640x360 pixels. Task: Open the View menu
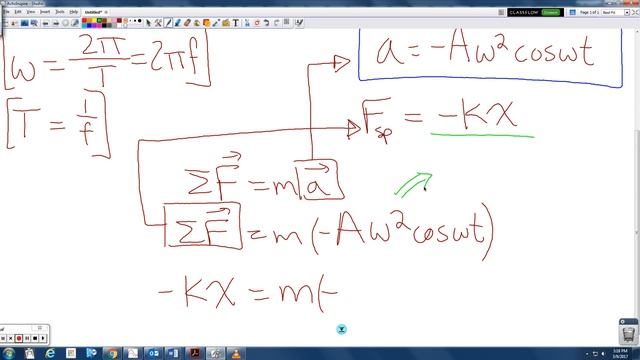(x=31, y=12)
